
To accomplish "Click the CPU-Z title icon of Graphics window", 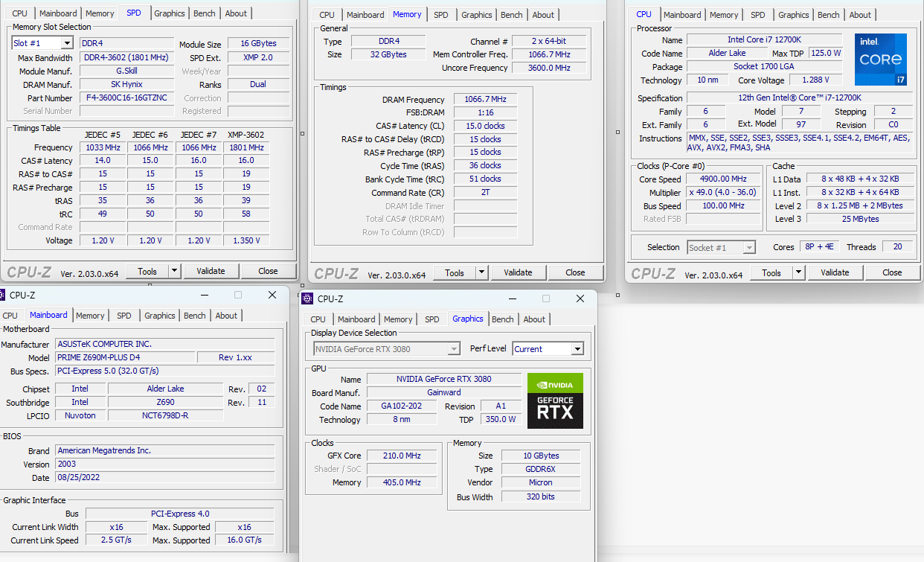I will (x=309, y=298).
